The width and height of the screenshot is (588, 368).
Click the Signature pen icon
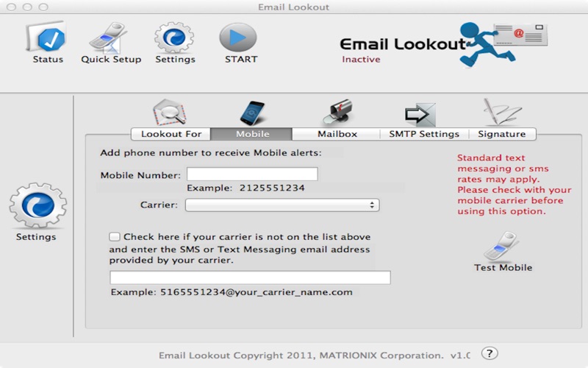click(x=502, y=112)
